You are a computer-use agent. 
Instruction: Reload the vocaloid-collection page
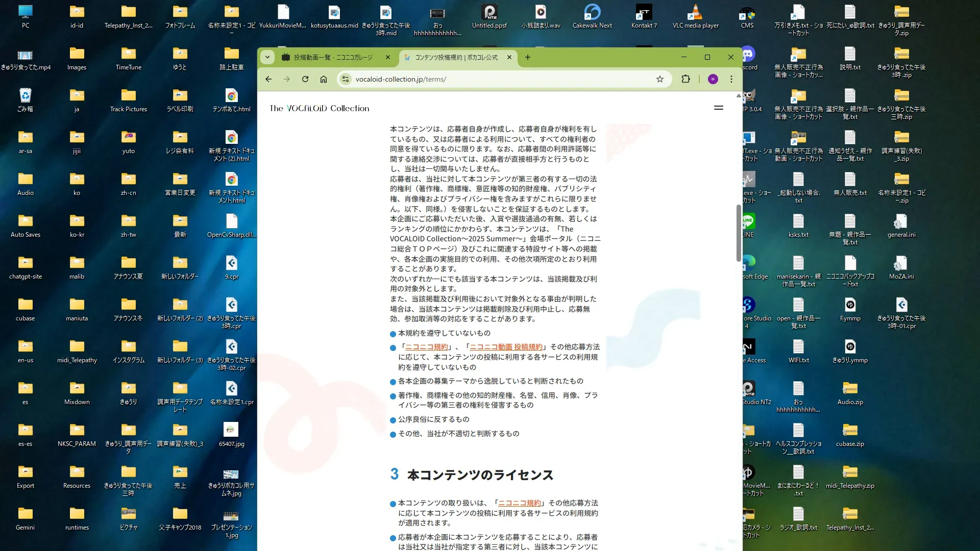(305, 79)
